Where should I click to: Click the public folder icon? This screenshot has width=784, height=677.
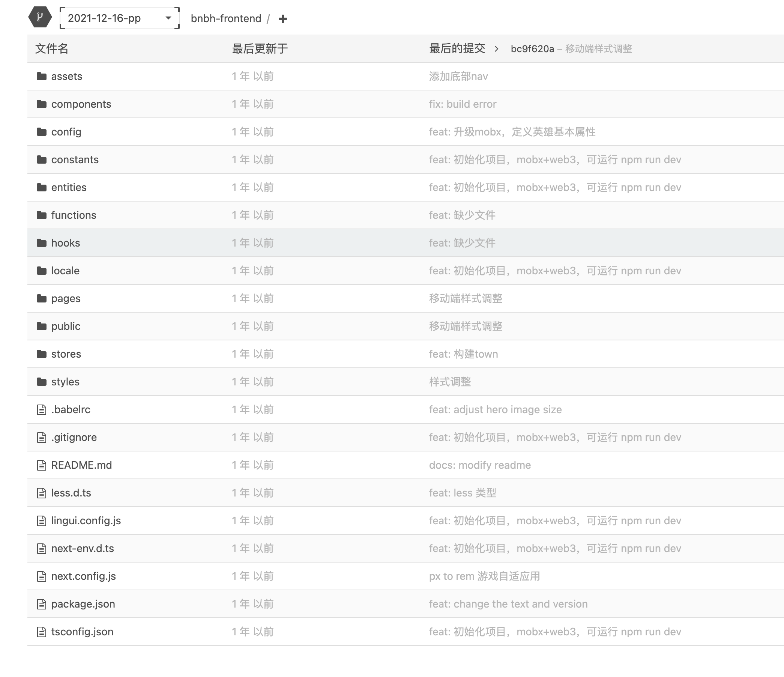(x=42, y=326)
